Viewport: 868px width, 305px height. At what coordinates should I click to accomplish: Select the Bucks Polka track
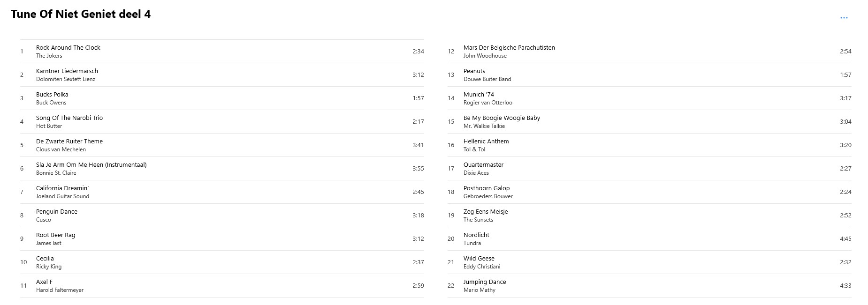point(222,98)
